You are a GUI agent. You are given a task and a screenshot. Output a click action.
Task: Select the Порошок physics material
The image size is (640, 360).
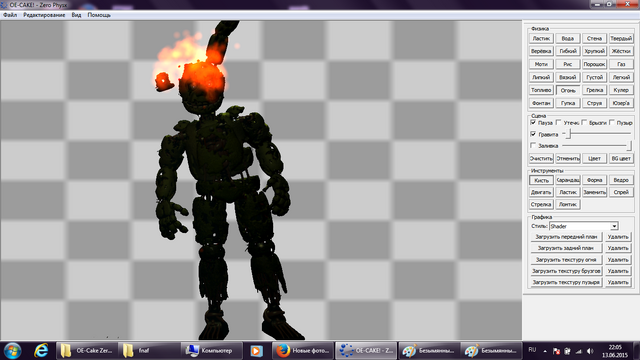click(x=594, y=64)
